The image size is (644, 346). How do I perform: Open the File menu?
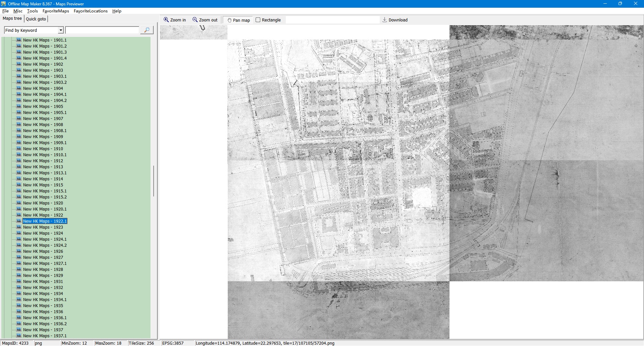pos(5,11)
